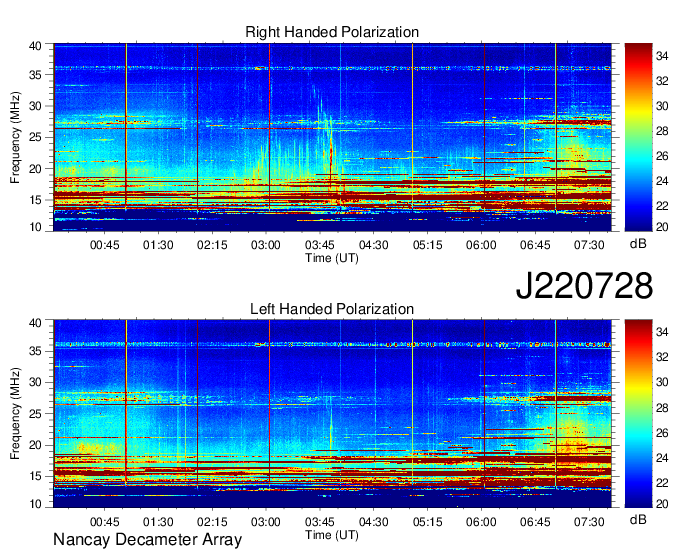Click the 03:00 tick on the Left Handed time axis
The height and width of the screenshot is (552, 680).
tap(266, 522)
